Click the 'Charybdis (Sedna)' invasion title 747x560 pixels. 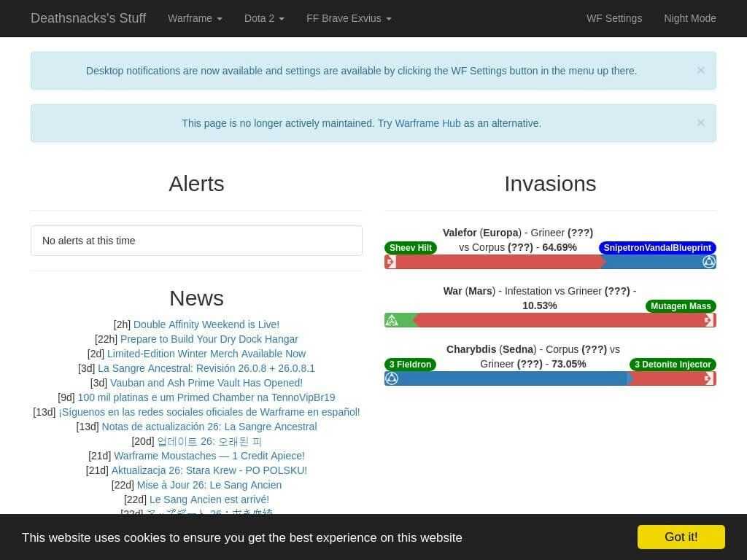click(x=491, y=349)
